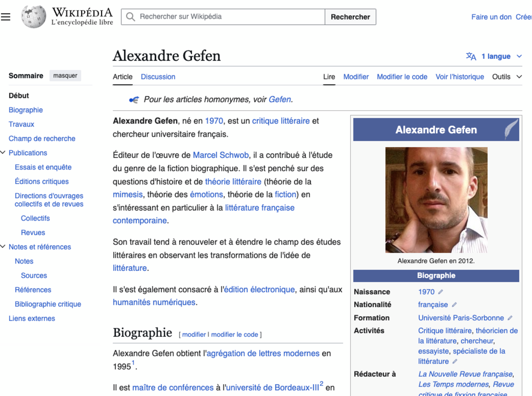This screenshot has width=532, height=396.
Task: Collapse the Publications section in sidebar
Action: coord(3,152)
